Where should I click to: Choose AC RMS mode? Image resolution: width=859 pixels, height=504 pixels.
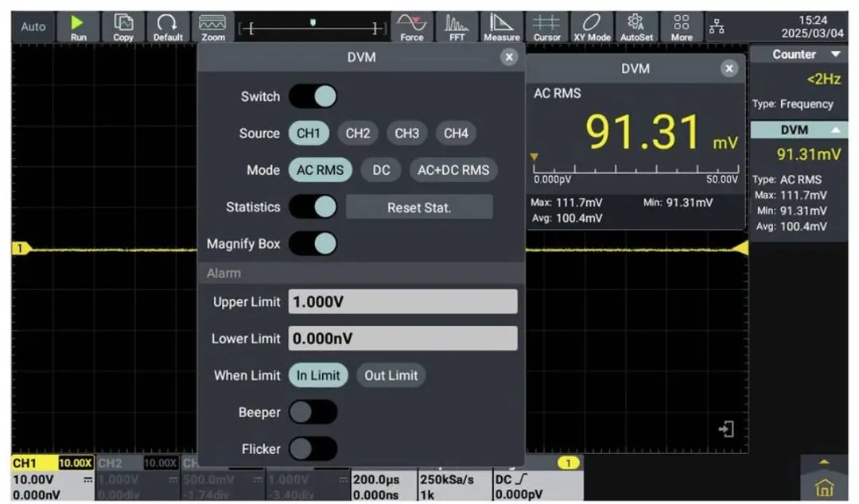tap(320, 170)
